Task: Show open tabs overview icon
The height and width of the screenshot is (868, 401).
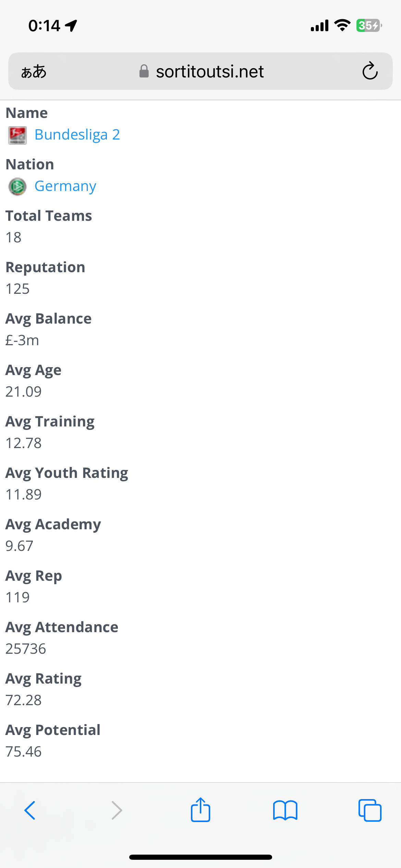Action: pyautogui.click(x=370, y=810)
